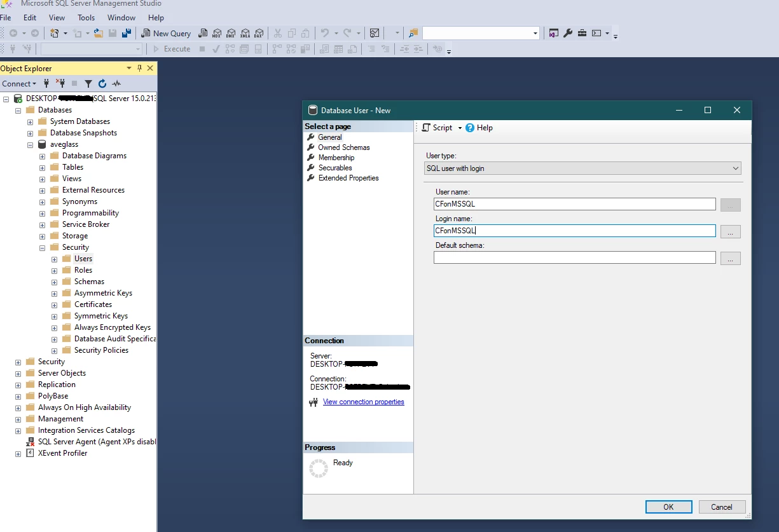The width and height of the screenshot is (779, 532).
Task: Open the Script dropdown arrow
Action: pyautogui.click(x=460, y=128)
